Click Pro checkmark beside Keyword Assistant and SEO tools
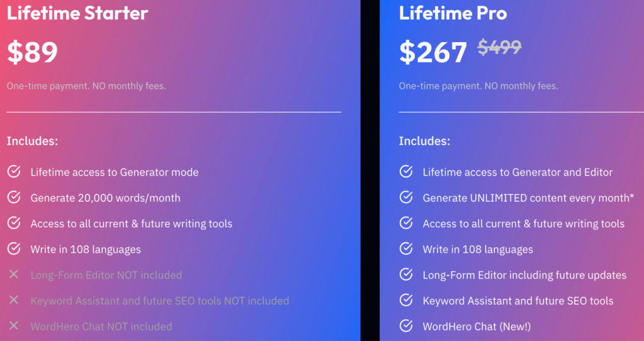 406,300
